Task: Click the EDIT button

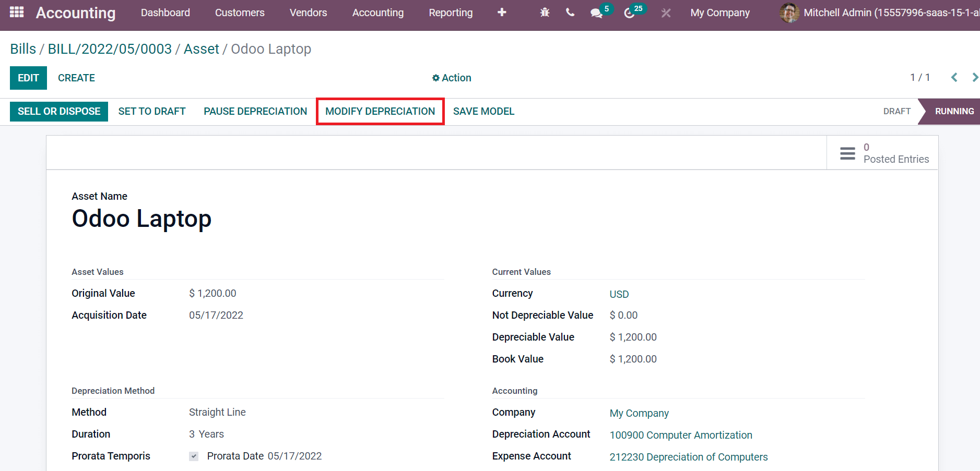Action: 28,78
